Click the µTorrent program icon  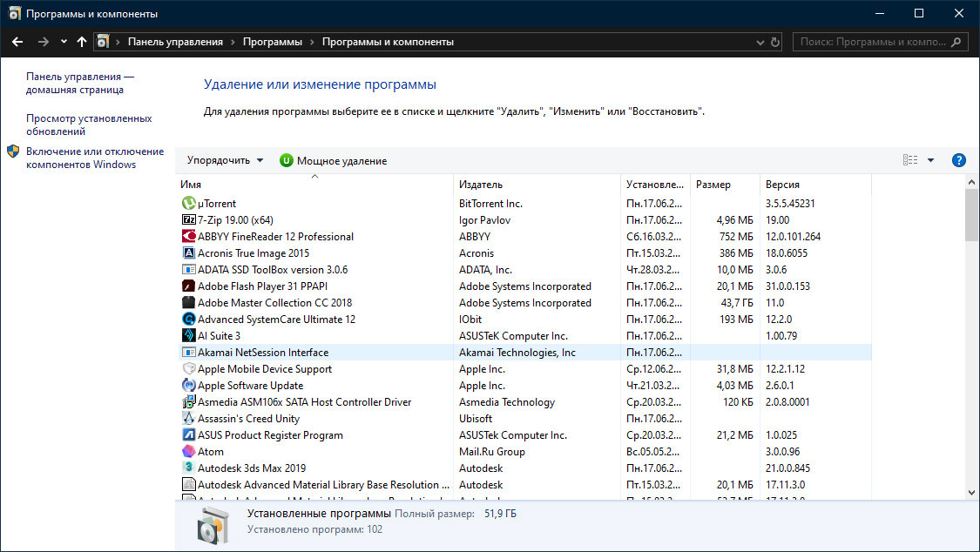point(189,204)
